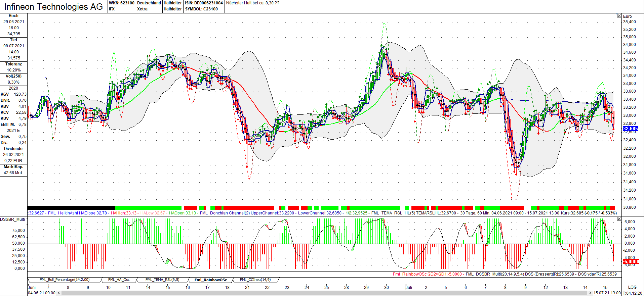This screenshot has height=296, width=644.
Task: Select the red -5,0000 oscillator value tag
Action: (631, 261)
